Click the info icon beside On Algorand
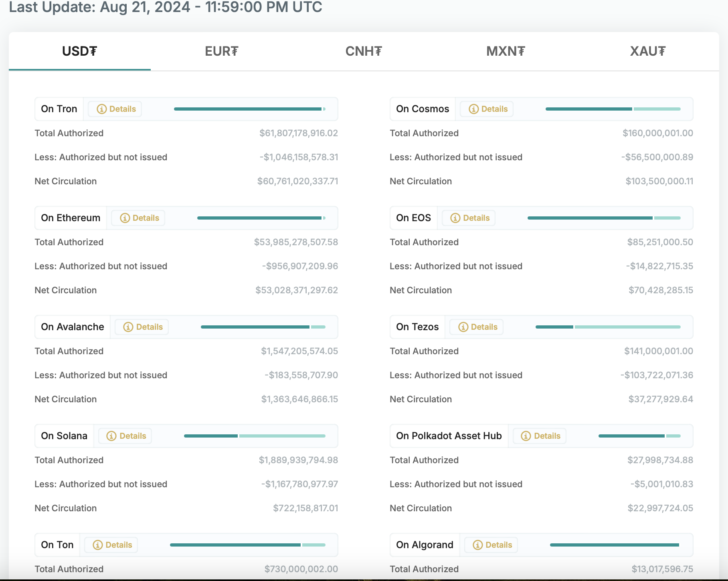 478,545
